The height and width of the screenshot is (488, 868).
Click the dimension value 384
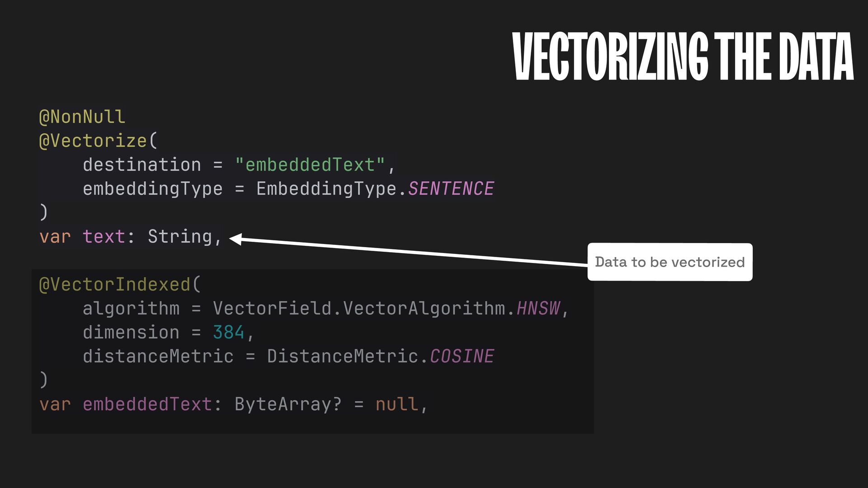(228, 333)
